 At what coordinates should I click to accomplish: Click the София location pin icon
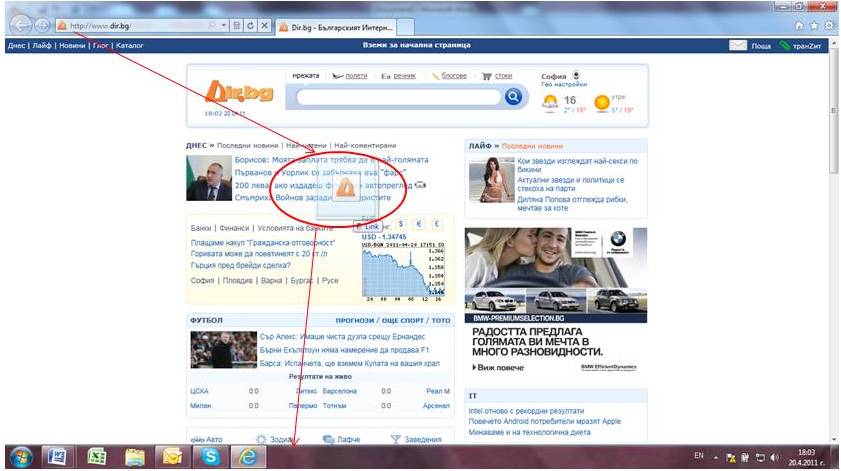576,75
